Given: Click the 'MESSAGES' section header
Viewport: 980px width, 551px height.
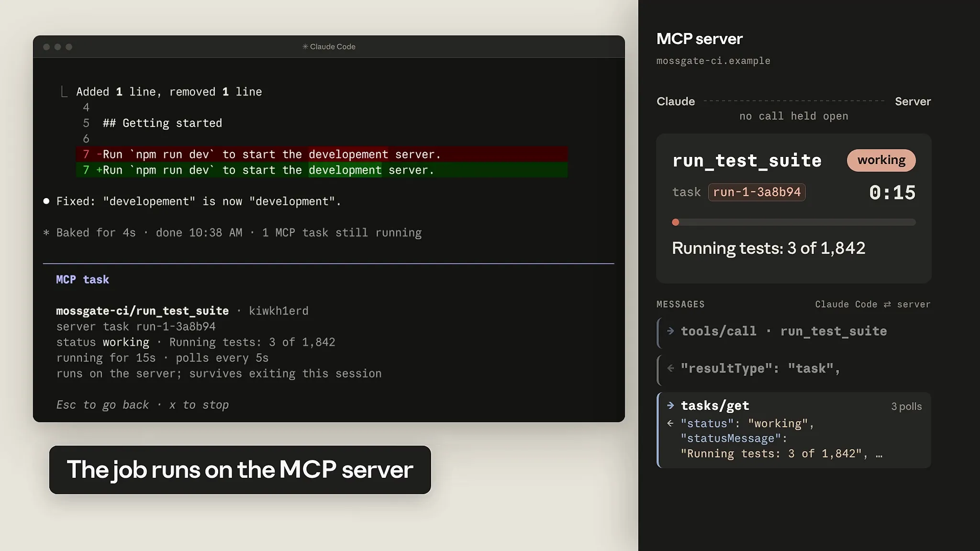Looking at the screenshot, I should [x=680, y=305].
